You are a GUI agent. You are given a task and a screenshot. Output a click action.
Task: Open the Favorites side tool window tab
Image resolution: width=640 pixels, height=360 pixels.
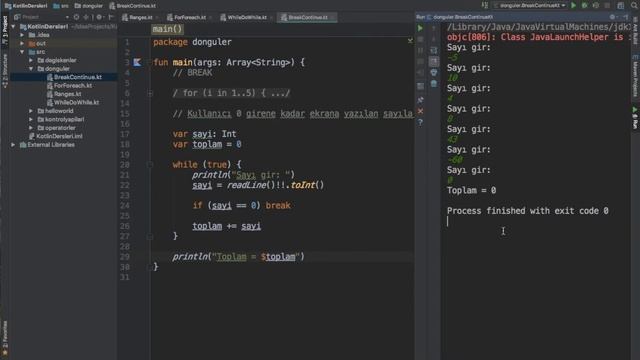point(5,338)
